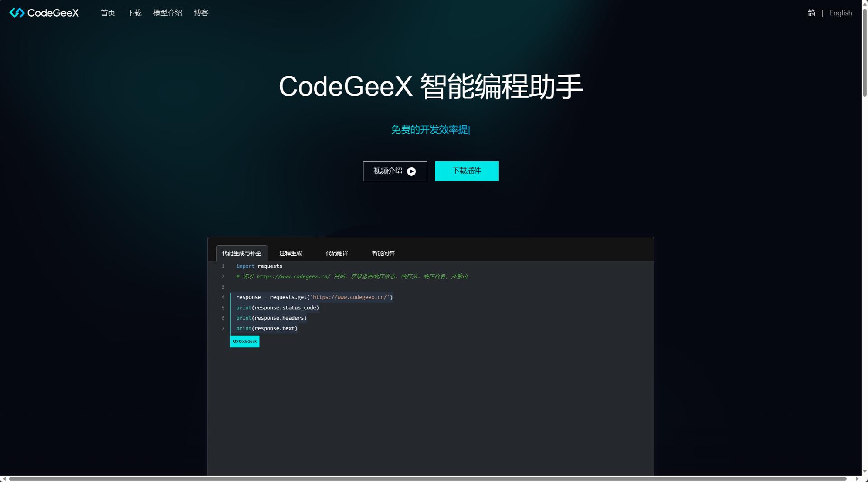Click the CodeGeeX badge in the code editor
Image resolution: width=868 pixels, height=482 pixels.
(245, 342)
